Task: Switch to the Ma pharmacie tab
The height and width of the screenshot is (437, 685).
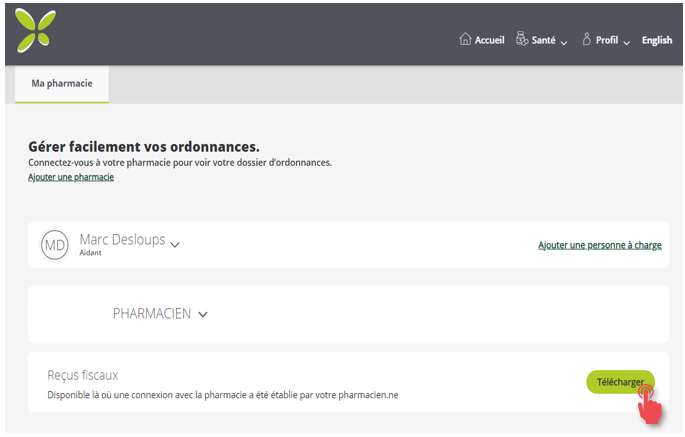Action: pyautogui.click(x=62, y=84)
